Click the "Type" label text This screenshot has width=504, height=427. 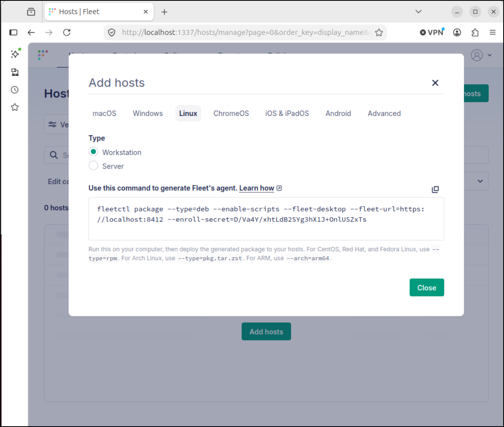tap(97, 138)
